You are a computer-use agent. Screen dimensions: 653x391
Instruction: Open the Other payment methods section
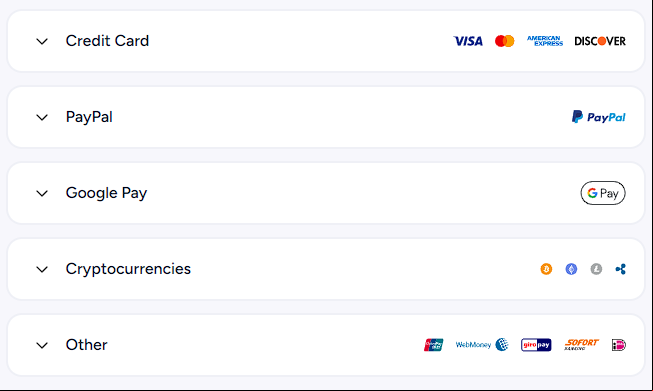[326, 345]
